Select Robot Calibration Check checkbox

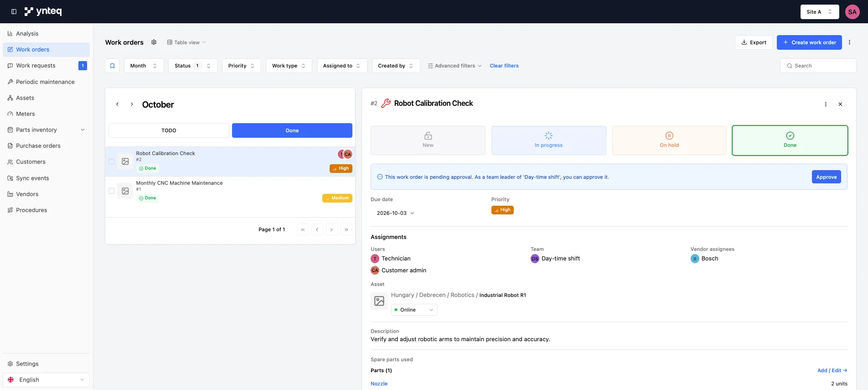tap(111, 161)
